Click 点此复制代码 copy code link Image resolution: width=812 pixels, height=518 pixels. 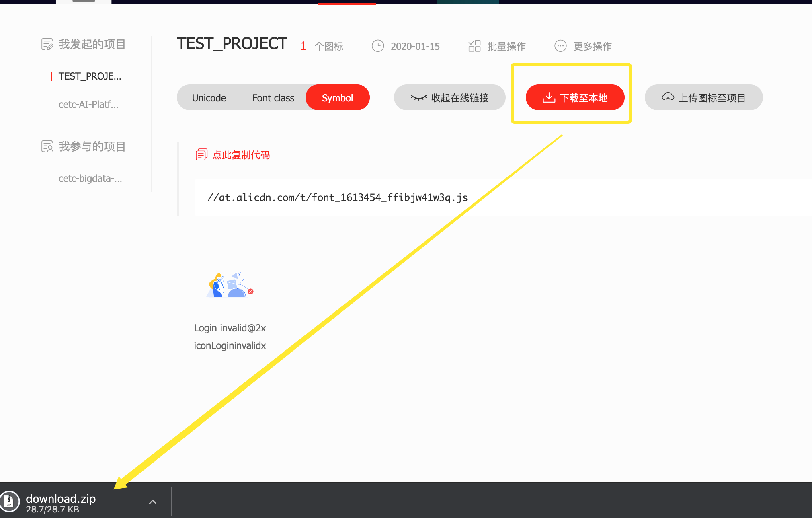point(241,155)
